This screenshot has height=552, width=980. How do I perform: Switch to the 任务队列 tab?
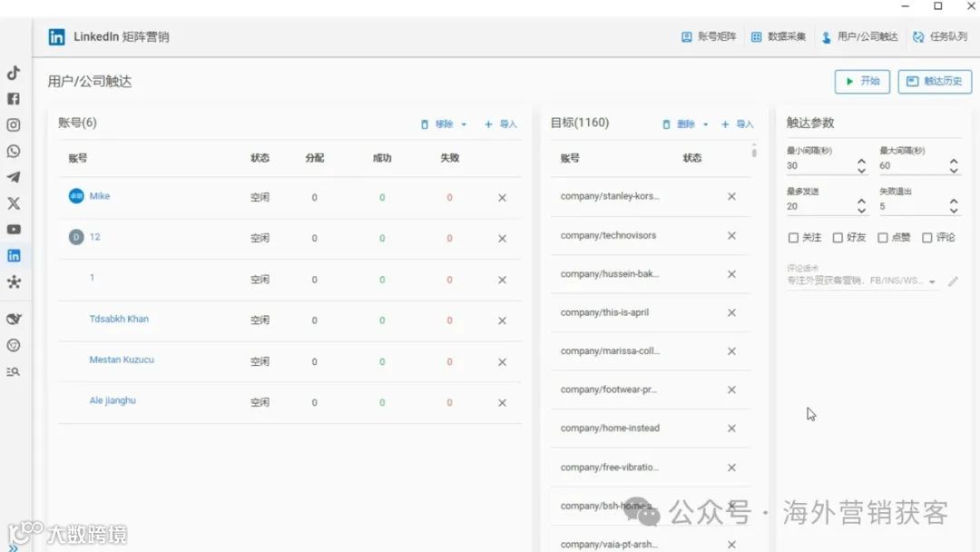tap(940, 37)
